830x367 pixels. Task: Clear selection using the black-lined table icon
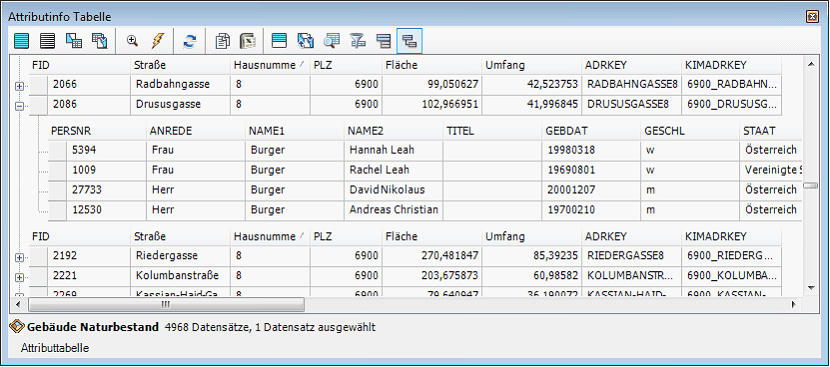48,41
